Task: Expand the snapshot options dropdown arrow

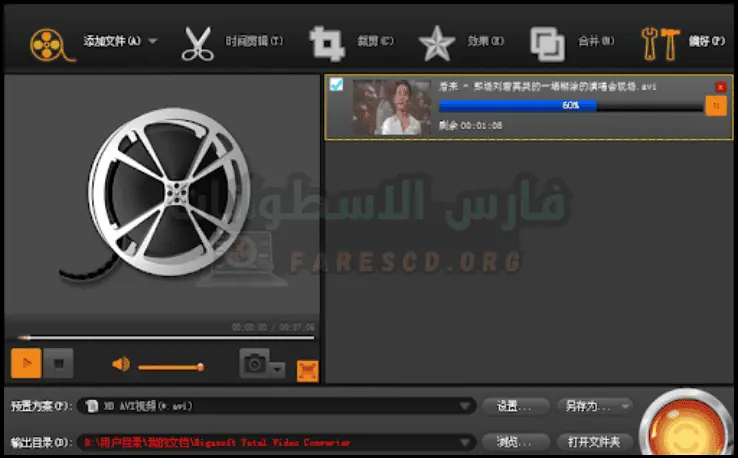Action: coord(278,369)
